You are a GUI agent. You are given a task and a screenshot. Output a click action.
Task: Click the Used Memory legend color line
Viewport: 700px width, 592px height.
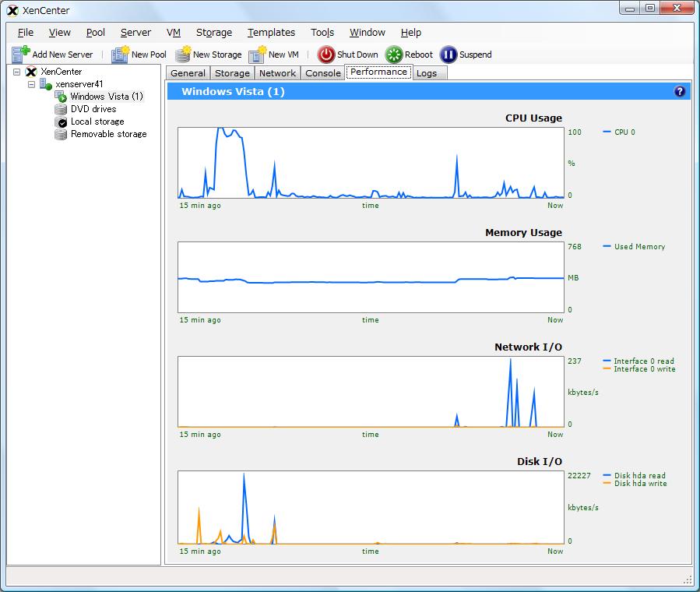(x=607, y=246)
